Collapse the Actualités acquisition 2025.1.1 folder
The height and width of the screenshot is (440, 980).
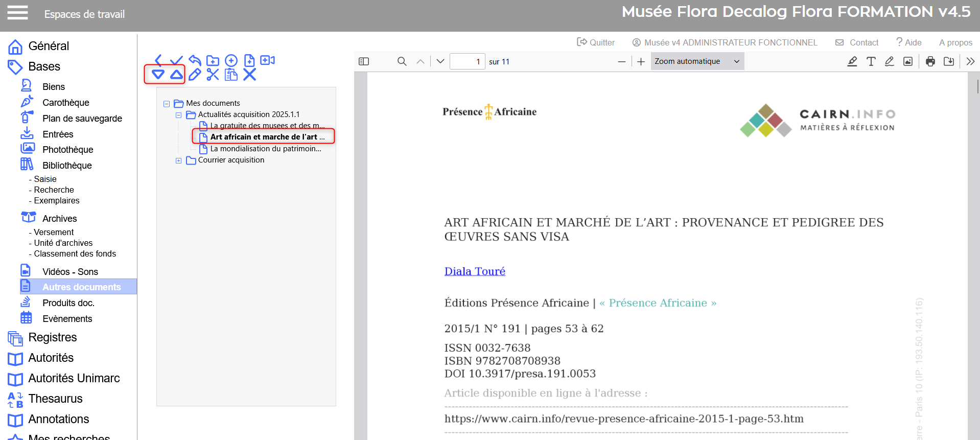tap(179, 115)
